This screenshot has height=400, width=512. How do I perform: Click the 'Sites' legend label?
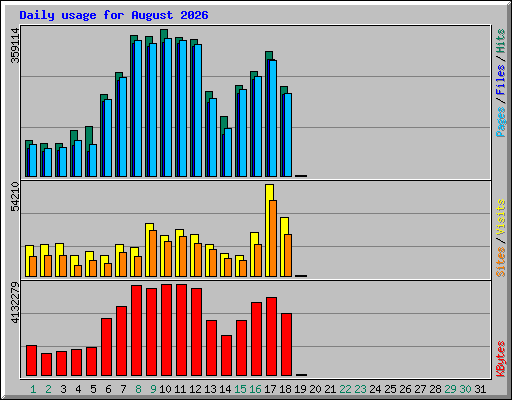500,262
